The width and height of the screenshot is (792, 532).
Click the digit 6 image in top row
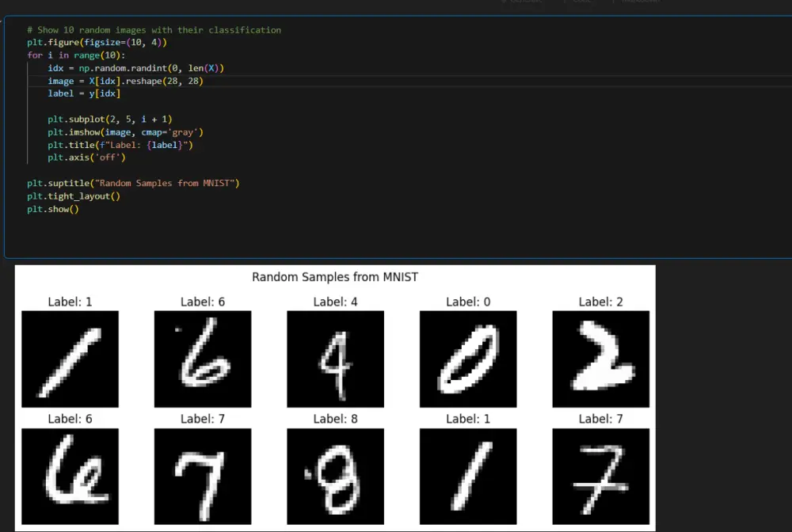pos(203,359)
